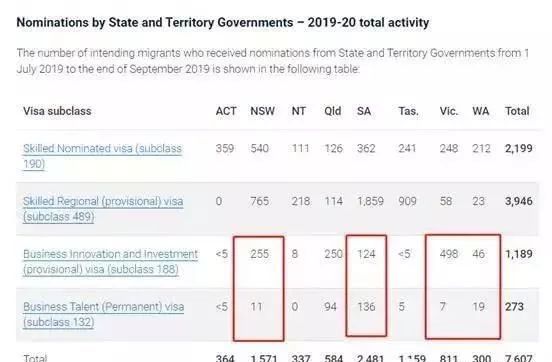The height and width of the screenshot is (362, 552).
Task: Click the Visa subclass column header
Action: click(x=57, y=111)
